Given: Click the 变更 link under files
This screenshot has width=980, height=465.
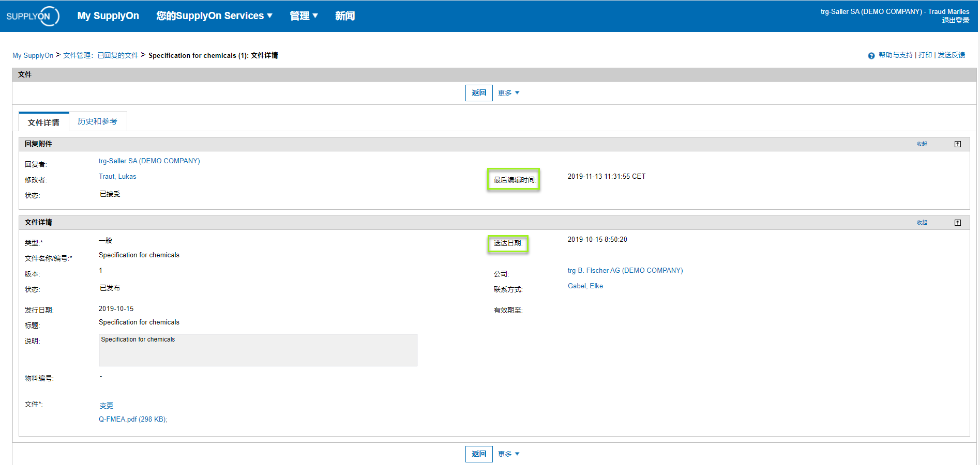Looking at the screenshot, I should [107, 406].
